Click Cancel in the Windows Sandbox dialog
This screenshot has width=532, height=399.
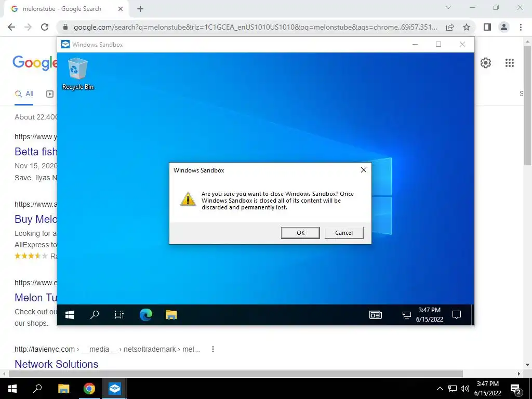(x=344, y=233)
